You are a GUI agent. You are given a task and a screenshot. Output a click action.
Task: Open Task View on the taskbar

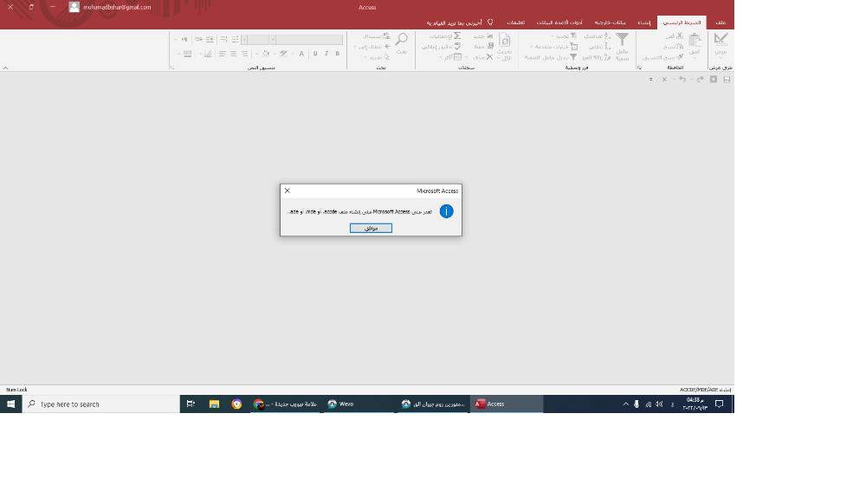coord(191,404)
